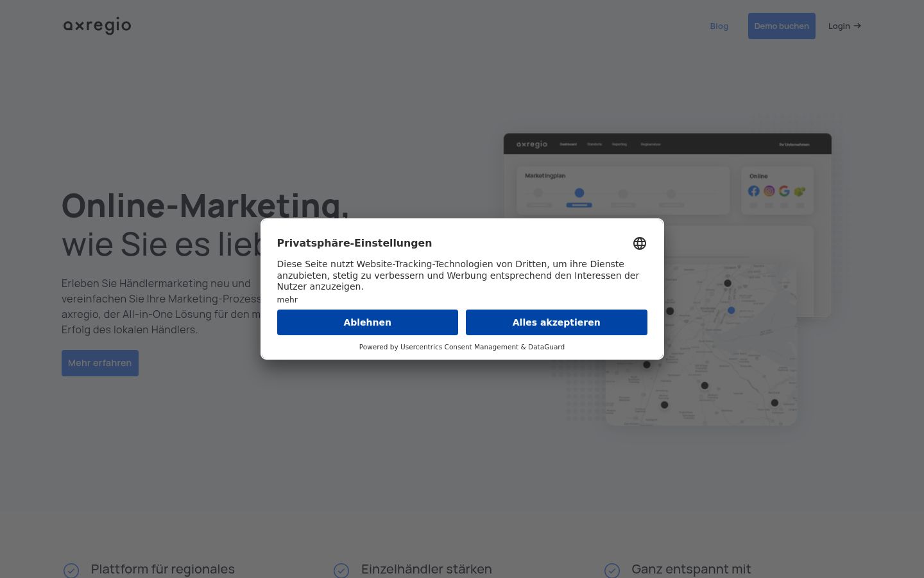Open the Login link

[x=844, y=26]
